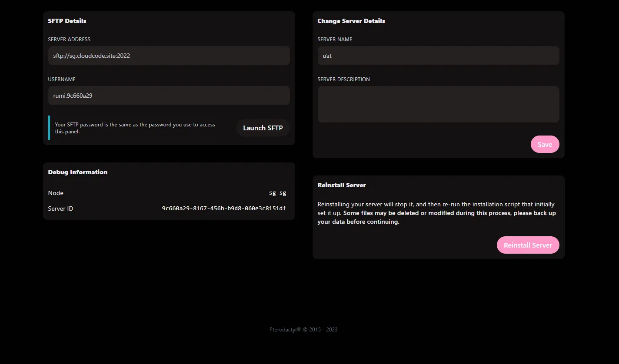Image resolution: width=619 pixels, height=364 pixels.
Task: Click the SERVER ADDRESS label
Action: click(x=69, y=39)
